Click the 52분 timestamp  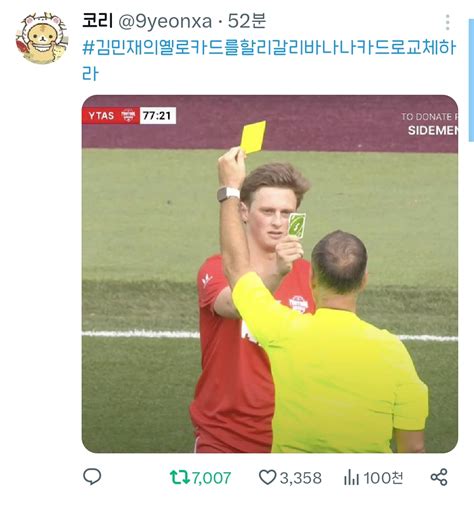(x=247, y=21)
